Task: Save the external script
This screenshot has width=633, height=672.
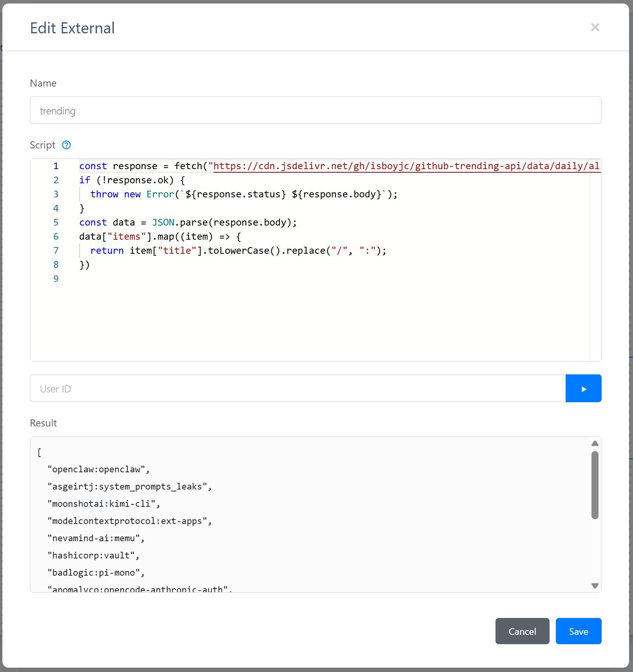Action: tap(578, 631)
